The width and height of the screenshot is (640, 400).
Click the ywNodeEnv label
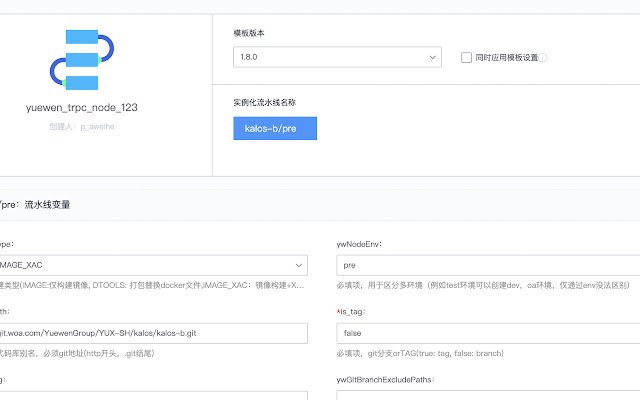[359, 244]
